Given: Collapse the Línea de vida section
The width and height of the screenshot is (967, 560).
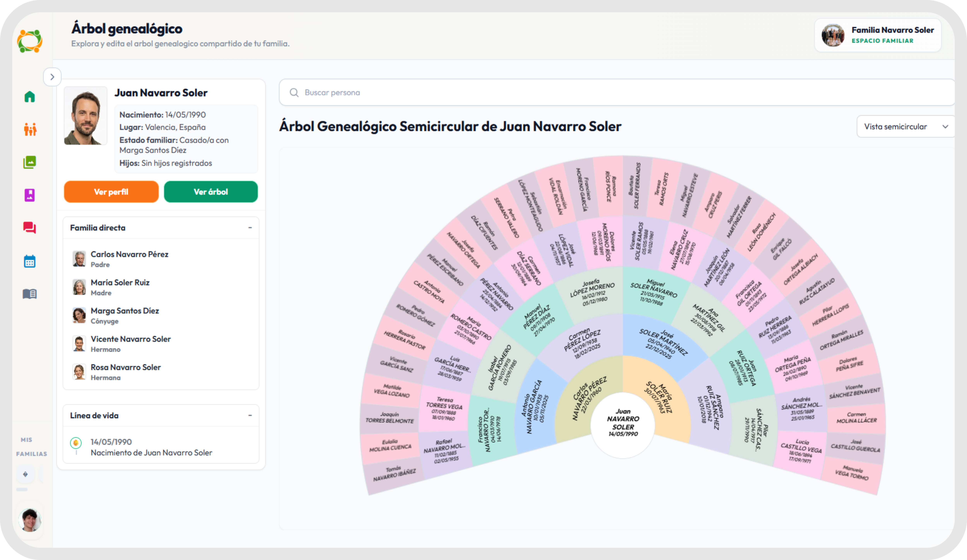Looking at the screenshot, I should point(250,415).
